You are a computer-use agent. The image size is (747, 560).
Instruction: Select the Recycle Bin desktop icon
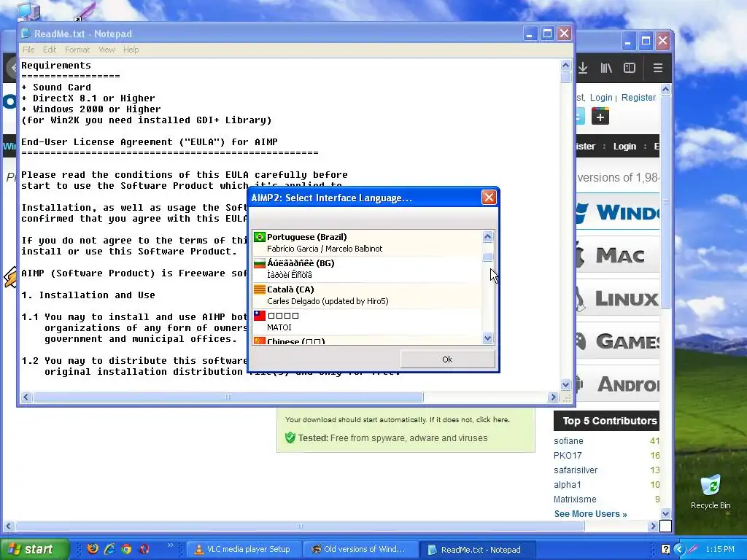click(711, 492)
